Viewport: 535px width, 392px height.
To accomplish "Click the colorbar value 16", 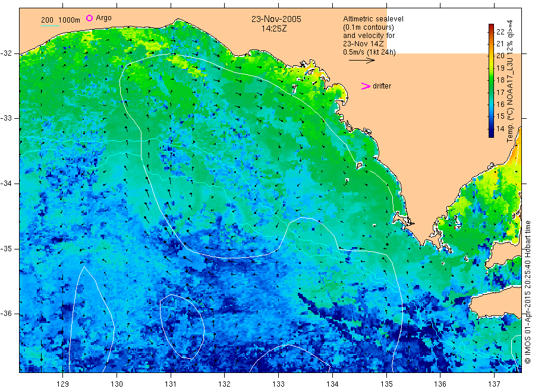I will click(500, 105).
